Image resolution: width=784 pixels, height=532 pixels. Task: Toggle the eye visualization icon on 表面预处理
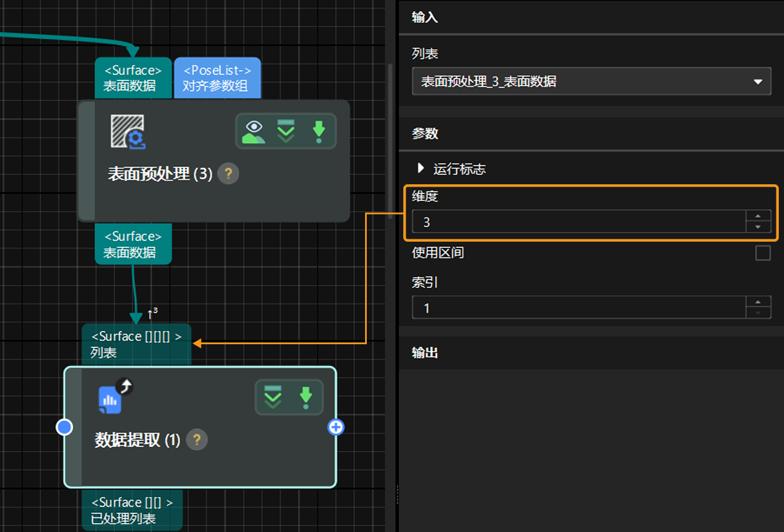(x=254, y=132)
